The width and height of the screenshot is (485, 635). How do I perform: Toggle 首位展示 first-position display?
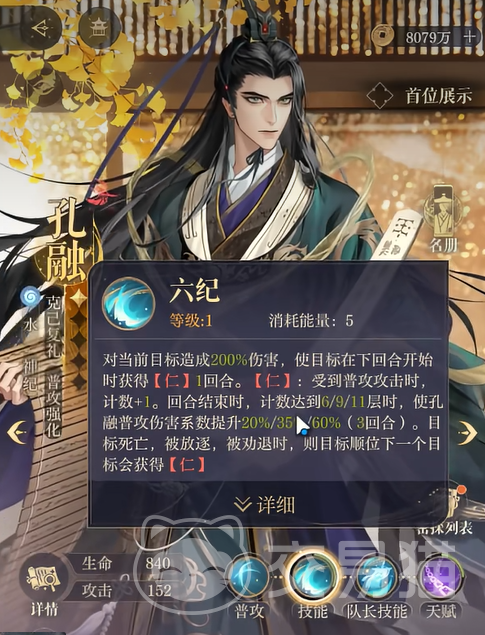click(420, 96)
